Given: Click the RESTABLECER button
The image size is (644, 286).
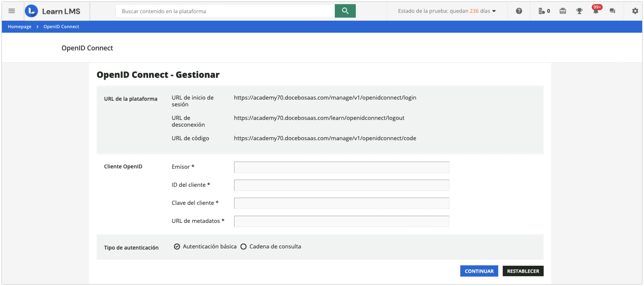Looking at the screenshot, I should click(523, 271).
